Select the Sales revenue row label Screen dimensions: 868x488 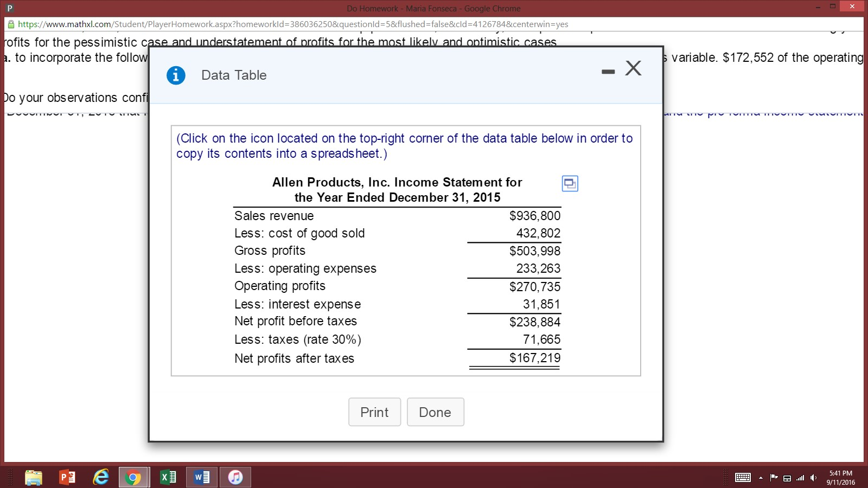[274, 216]
